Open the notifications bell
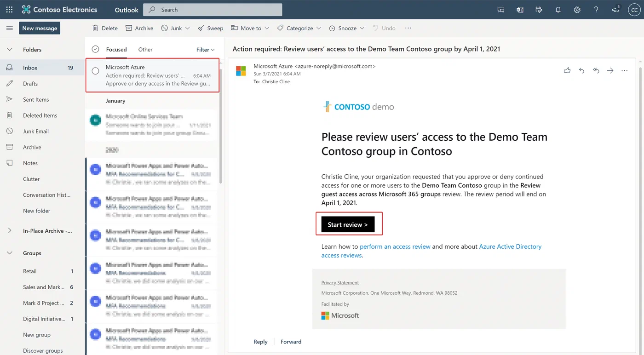Image resolution: width=644 pixels, height=355 pixels. click(558, 10)
